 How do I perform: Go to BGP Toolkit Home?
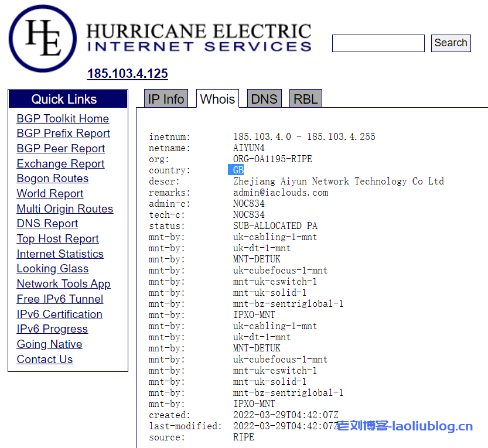tap(63, 118)
